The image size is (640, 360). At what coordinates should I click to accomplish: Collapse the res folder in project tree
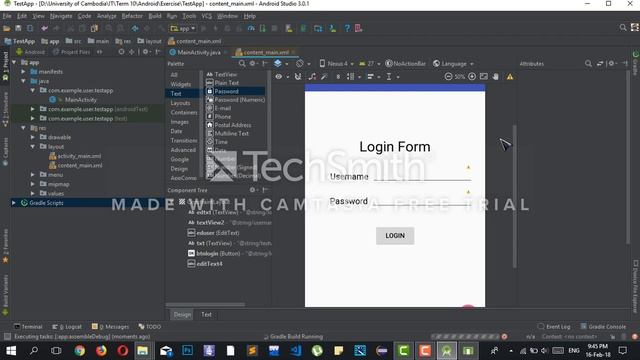click(24, 128)
